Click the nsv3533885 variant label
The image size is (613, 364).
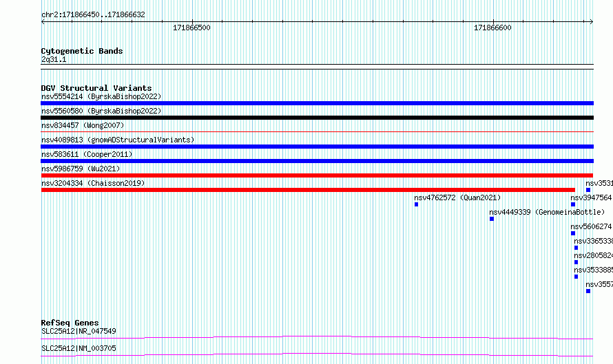594,270
